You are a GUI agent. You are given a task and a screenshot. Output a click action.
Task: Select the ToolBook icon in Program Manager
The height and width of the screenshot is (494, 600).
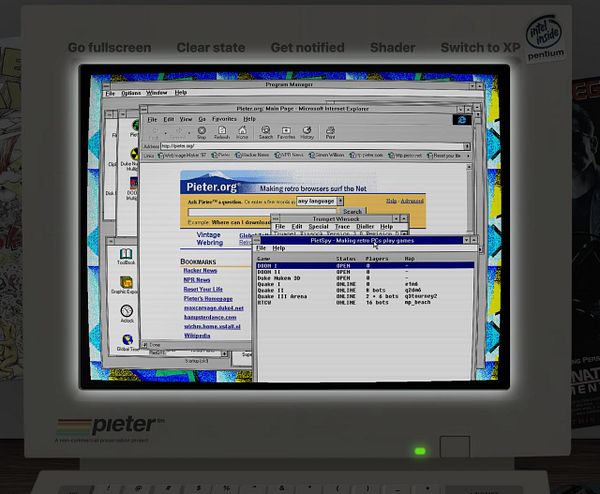pos(126,256)
